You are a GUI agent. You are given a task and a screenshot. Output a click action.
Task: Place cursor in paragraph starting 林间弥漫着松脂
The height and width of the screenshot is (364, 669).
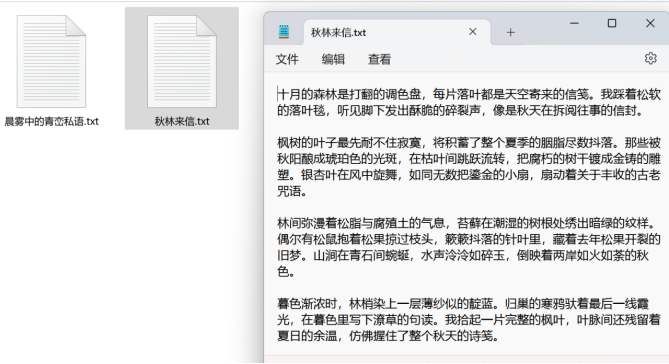click(x=468, y=247)
